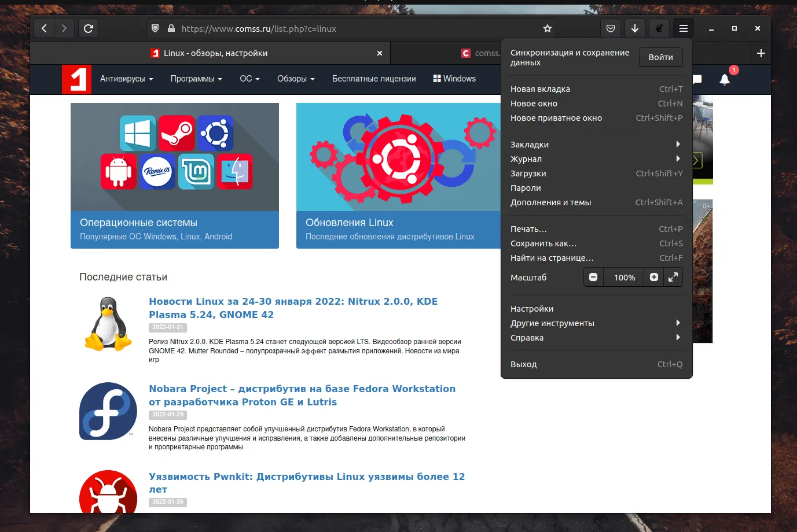
Task: Enter full screen mode from the zoom row
Action: click(673, 278)
